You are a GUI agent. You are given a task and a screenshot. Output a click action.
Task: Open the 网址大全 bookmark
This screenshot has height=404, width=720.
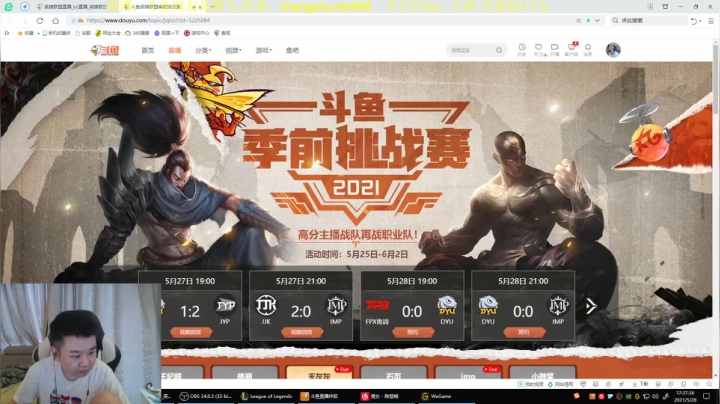pos(108,33)
